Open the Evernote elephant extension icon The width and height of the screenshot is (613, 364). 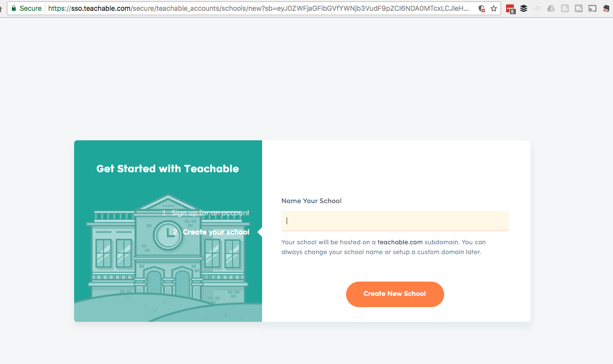[x=607, y=8]
